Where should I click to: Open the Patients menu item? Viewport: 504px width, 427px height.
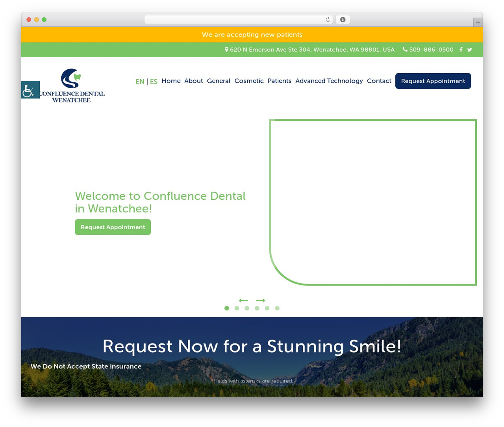(280, 81)
